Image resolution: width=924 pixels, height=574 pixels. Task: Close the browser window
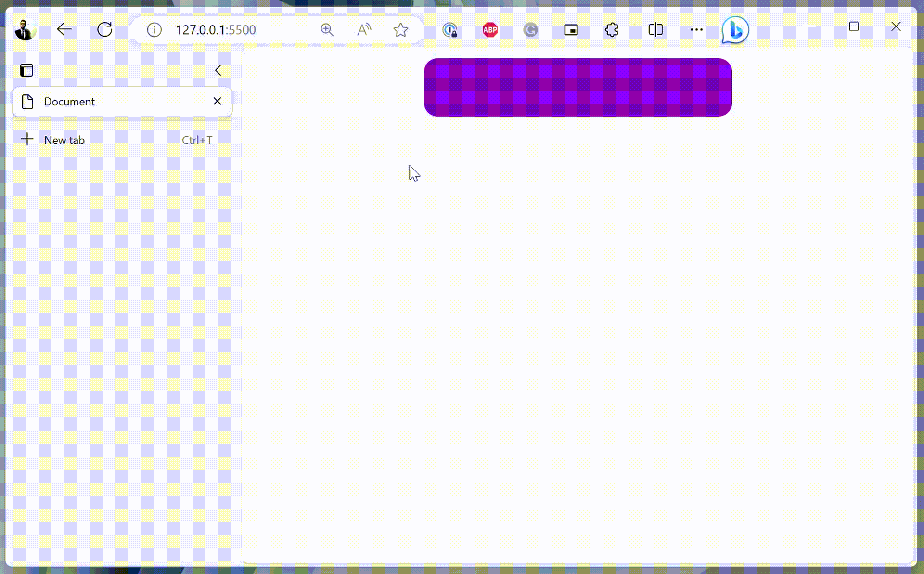pyautogui.click(x=896, y=26)
